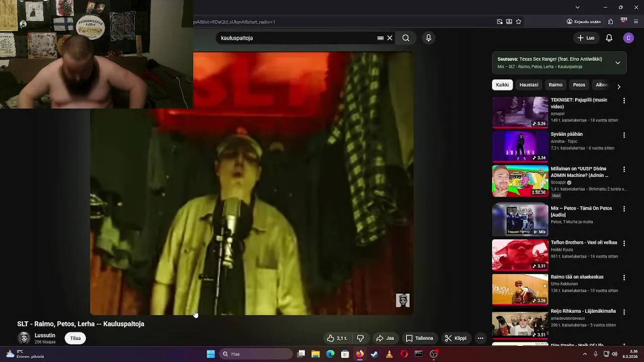Open Windows Start menu

click(x=211, y=354)
